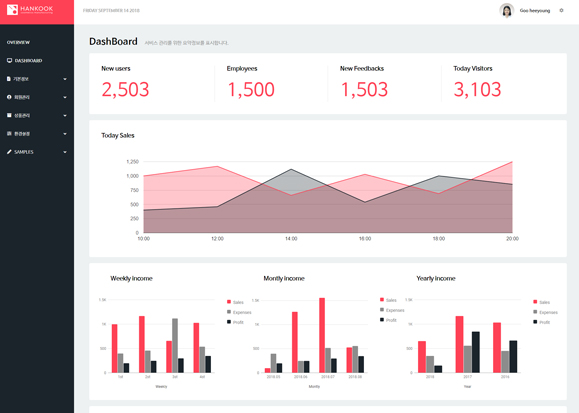Click the tallest red bar in Montly Income

click(x=322, y=335)
